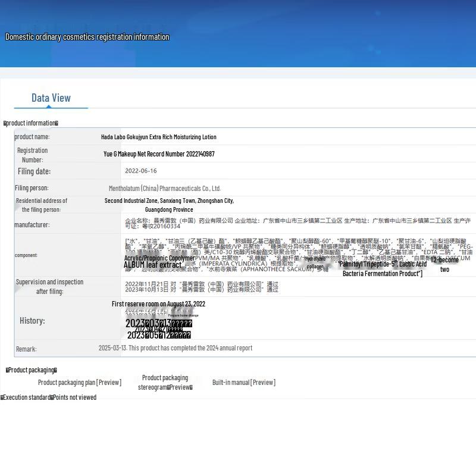Viewport: 476px width, 476px height.
Task: Select registration number 'Yue G Makeup Net Record Number 2022140987'
Action: (x=159, y=154)
